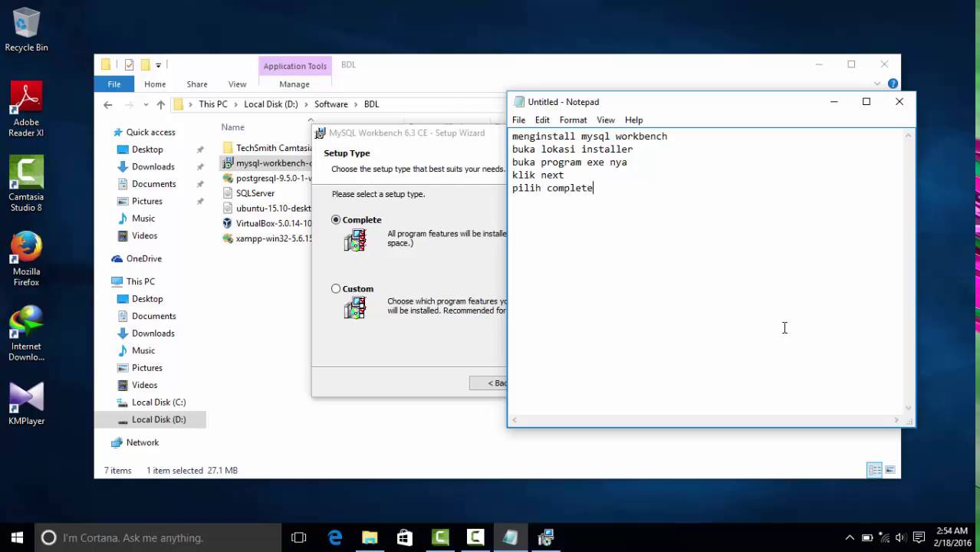Select the Complete setup type radio button
980x552 pixels.
point(336,220)
